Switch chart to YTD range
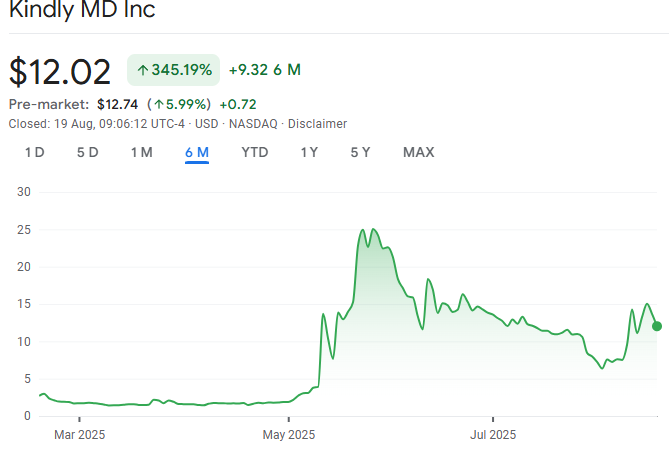 255,153
